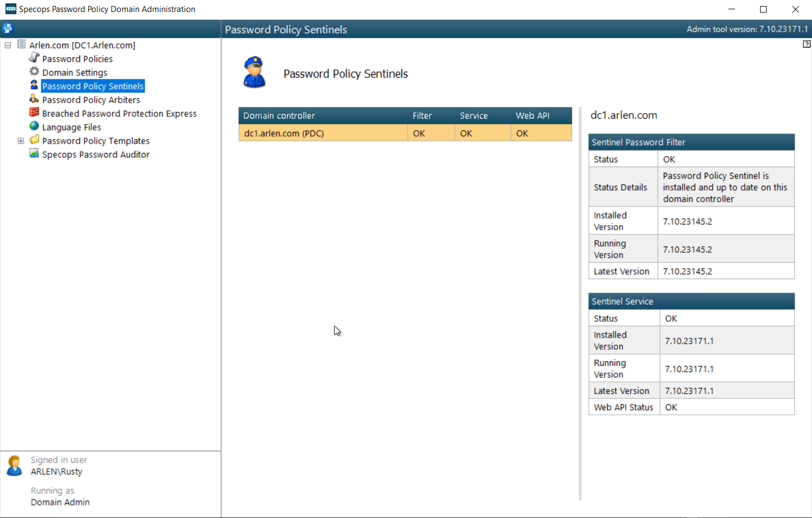Select the dc1.arlen.com (PDC) row

(x=405, y=133)
